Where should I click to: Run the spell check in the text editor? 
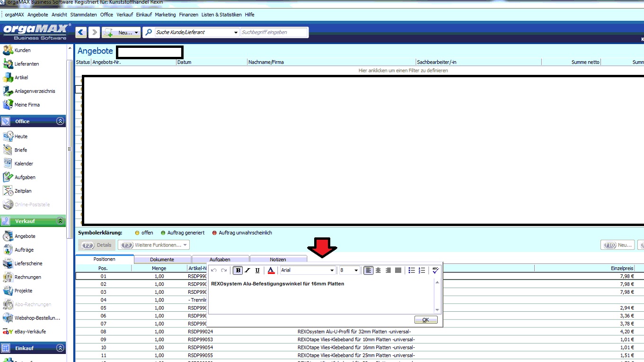click(x=436, y=271)
